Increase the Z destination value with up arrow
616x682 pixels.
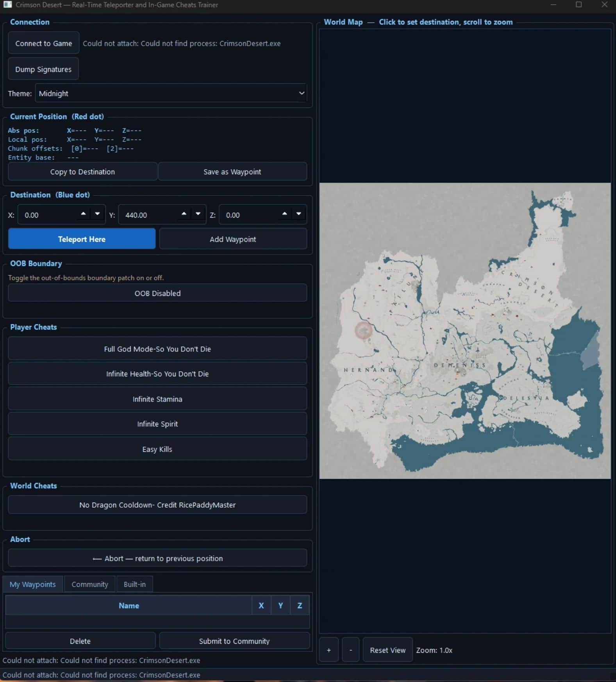pyautogui.click(x=284, y=214)
